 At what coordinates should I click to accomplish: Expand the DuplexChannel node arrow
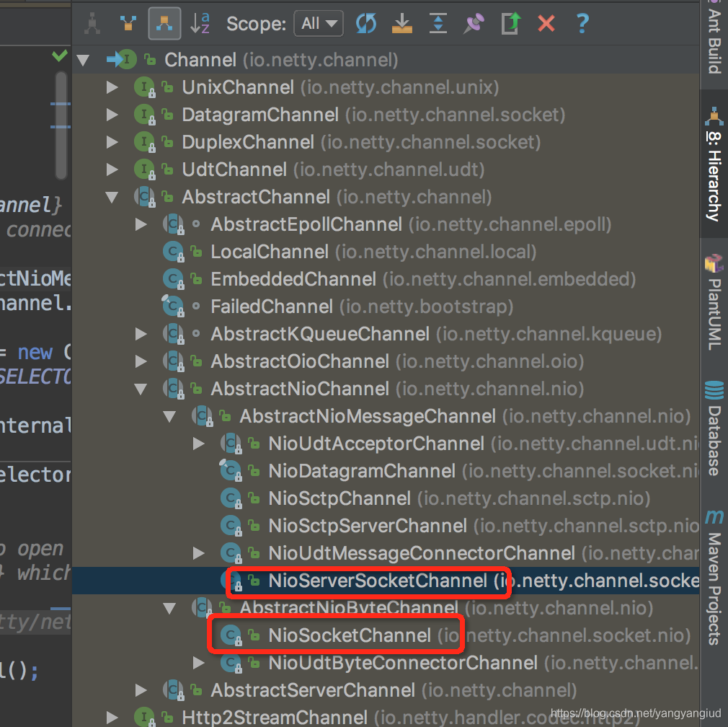(112, 142)
